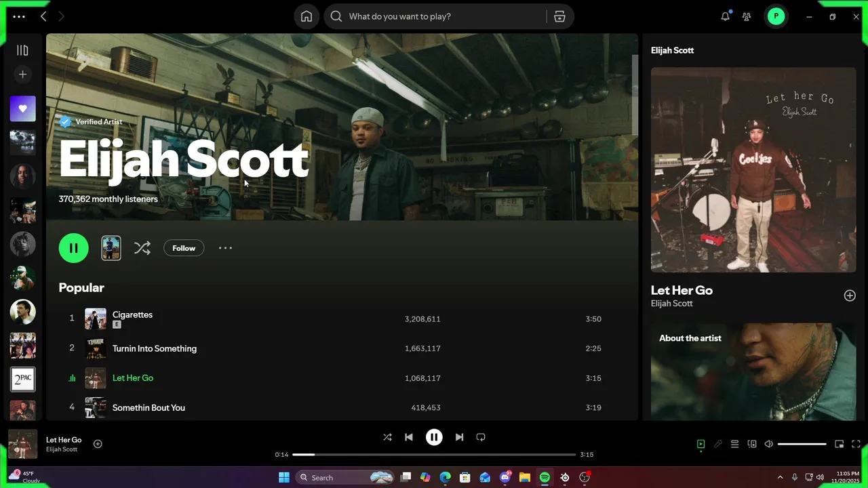Click the artist page vertical scrollbar
868x488 pixels.
(x=635, y=95)
